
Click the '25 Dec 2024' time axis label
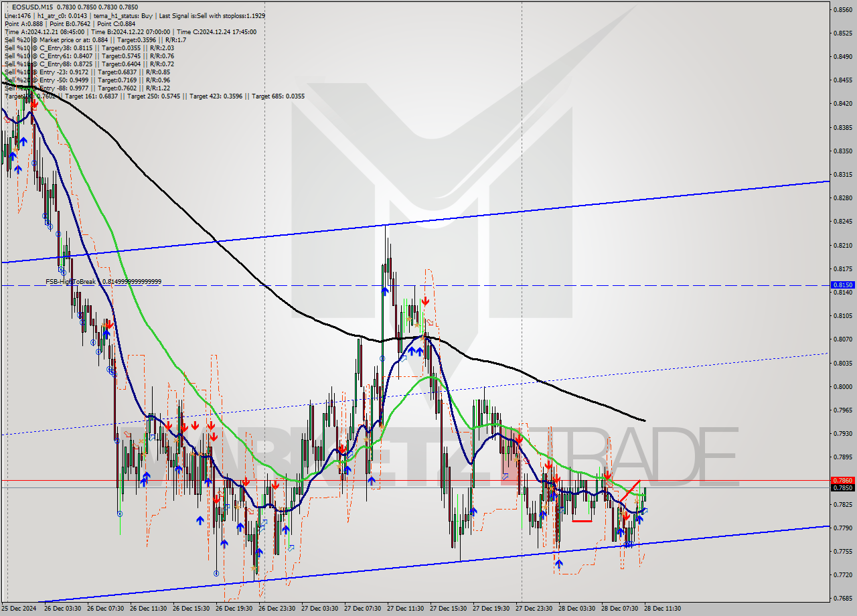(20, 609)
